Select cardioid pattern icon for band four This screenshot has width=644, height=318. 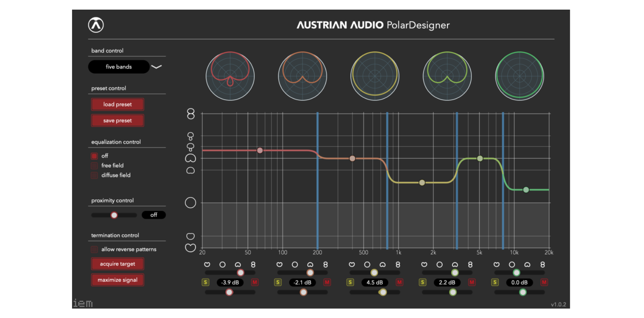455,264
